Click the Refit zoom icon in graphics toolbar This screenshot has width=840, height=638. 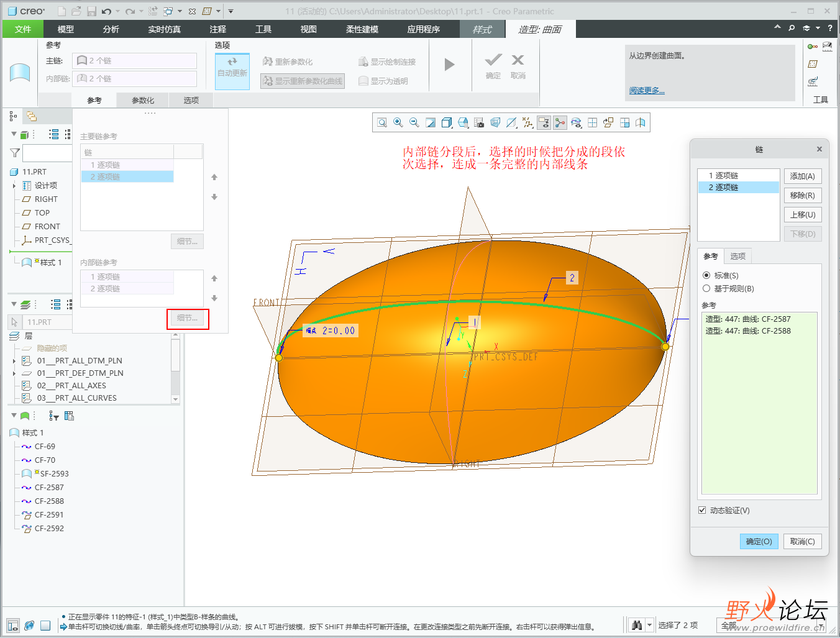382,123
